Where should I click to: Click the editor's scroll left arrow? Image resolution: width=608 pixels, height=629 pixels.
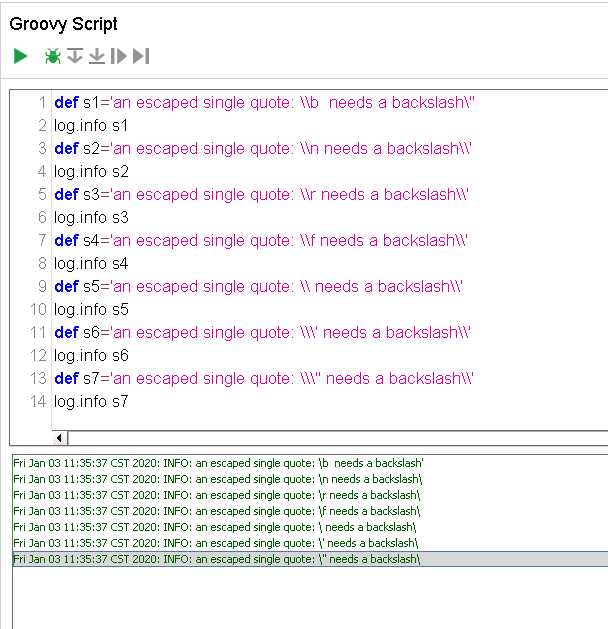60,438
